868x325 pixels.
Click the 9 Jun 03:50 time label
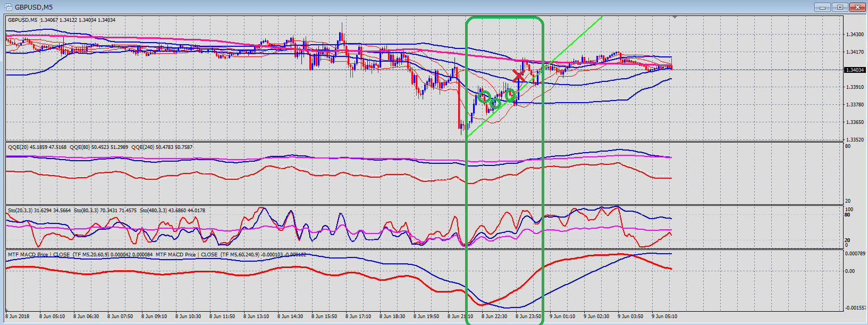coord(630,316)
